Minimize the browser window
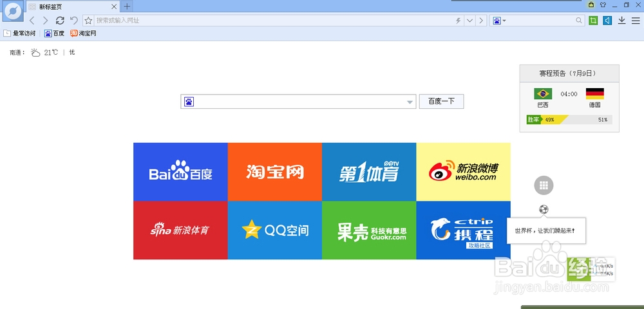644x309 pixels. [614, 5]
